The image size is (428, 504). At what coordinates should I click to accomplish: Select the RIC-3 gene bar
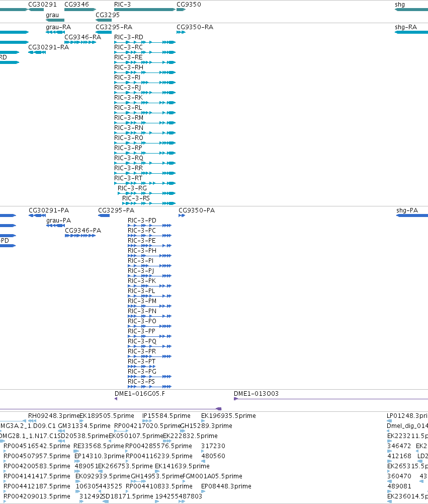pyautogui.click(x=145, y=10)
